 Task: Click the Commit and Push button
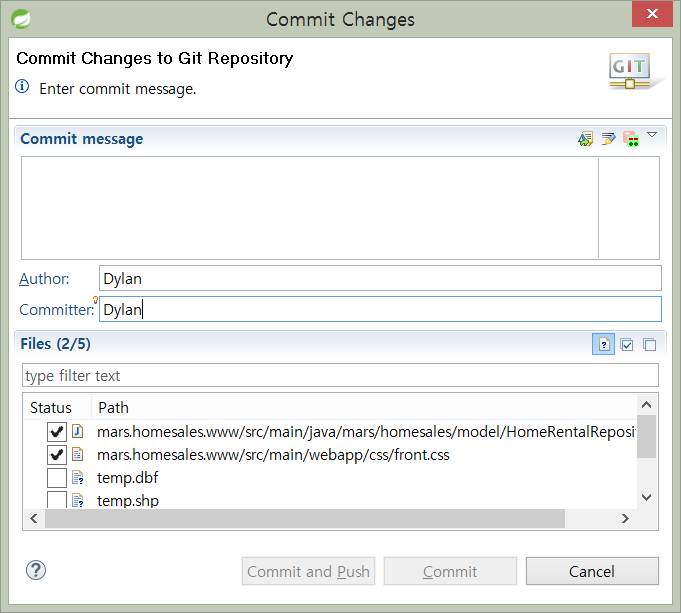(308, 571)
